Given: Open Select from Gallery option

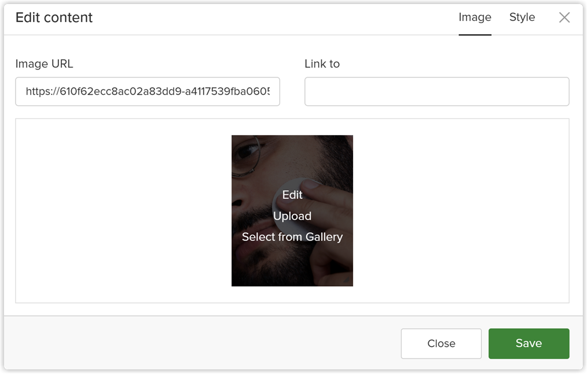Looking at the screenshot, I should (x=292, y=237).
